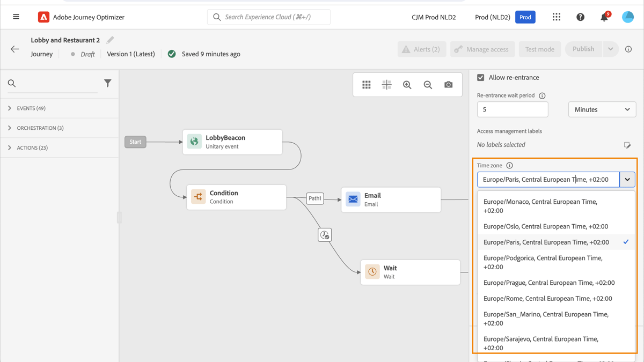644x362 pixels.
Task: Zoom in on the journey canvas
Action: (x=407, y=84)
